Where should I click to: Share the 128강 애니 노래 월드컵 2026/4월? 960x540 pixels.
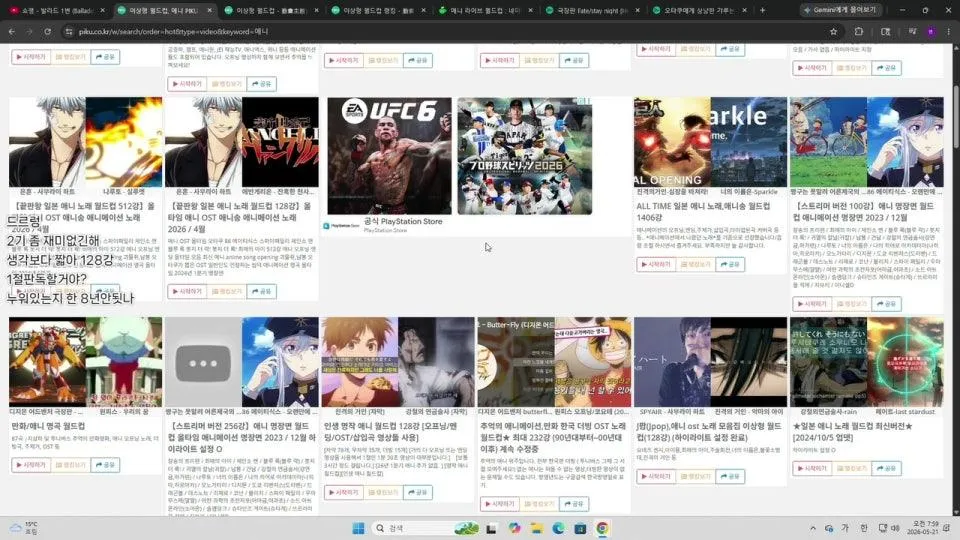[x=261, y=291]
